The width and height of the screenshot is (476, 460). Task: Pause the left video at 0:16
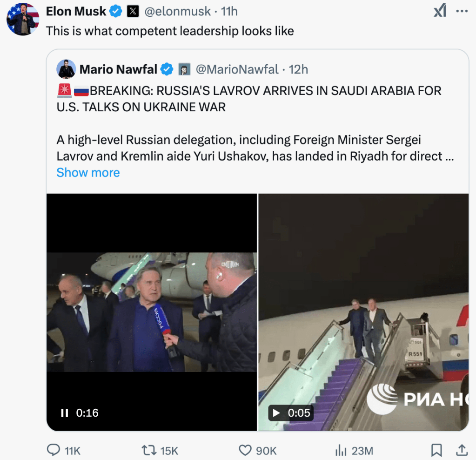(x=65, y=413)
